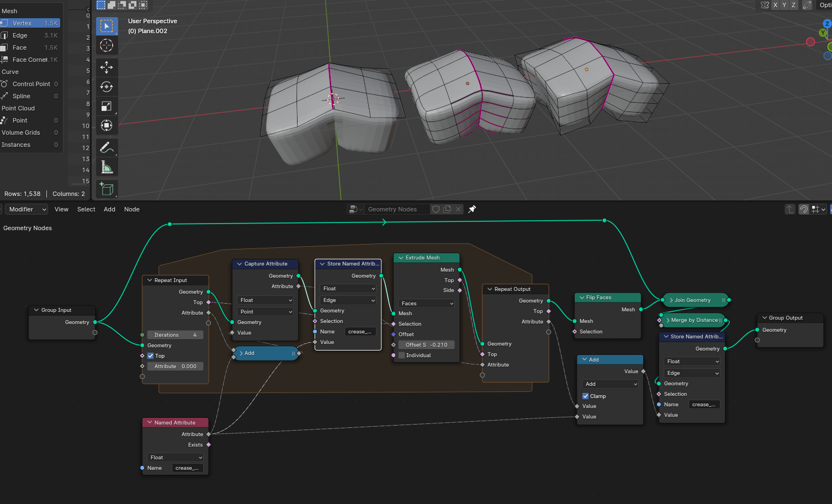Viewport: 832px width, 504px height.
Task: Toggle the node tree pin icon
Action: [x=472, y=209]
